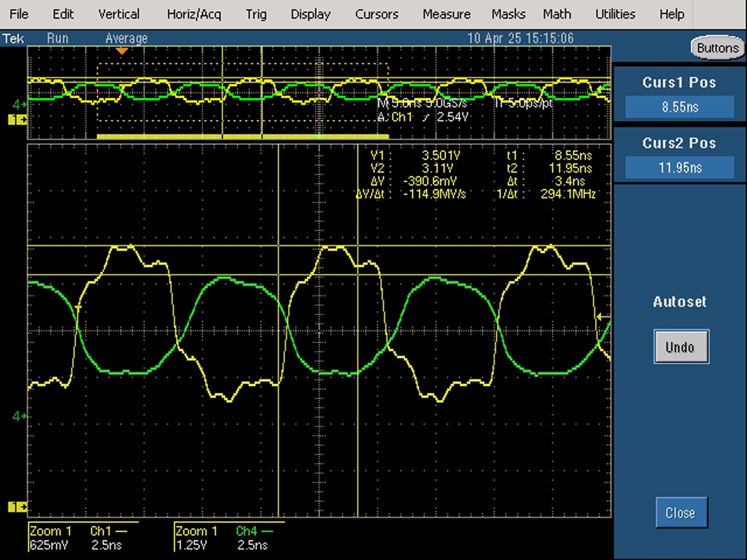Click the Average acquisition mode label

tap(126, 38)
